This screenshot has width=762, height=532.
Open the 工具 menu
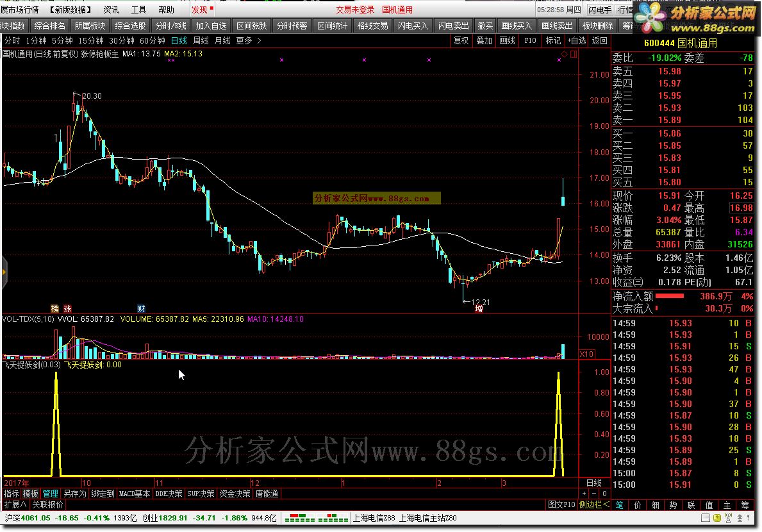(x=139, y=10)
